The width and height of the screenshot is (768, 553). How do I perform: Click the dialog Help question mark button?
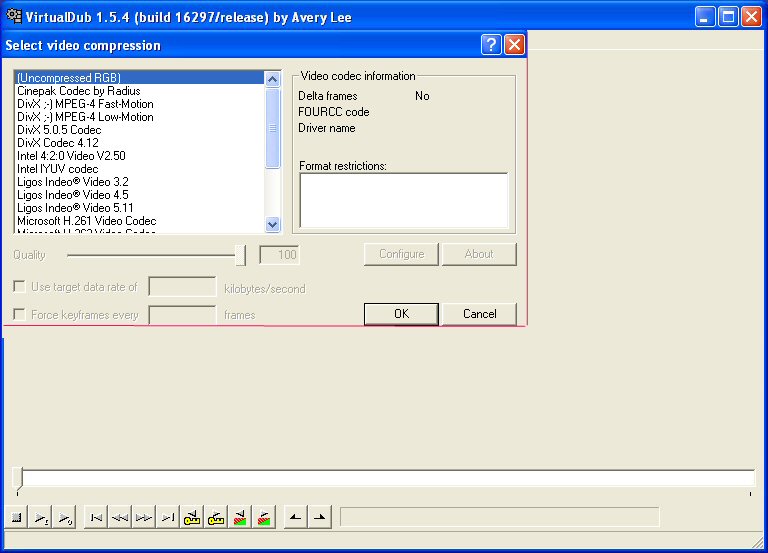[491, 45]
